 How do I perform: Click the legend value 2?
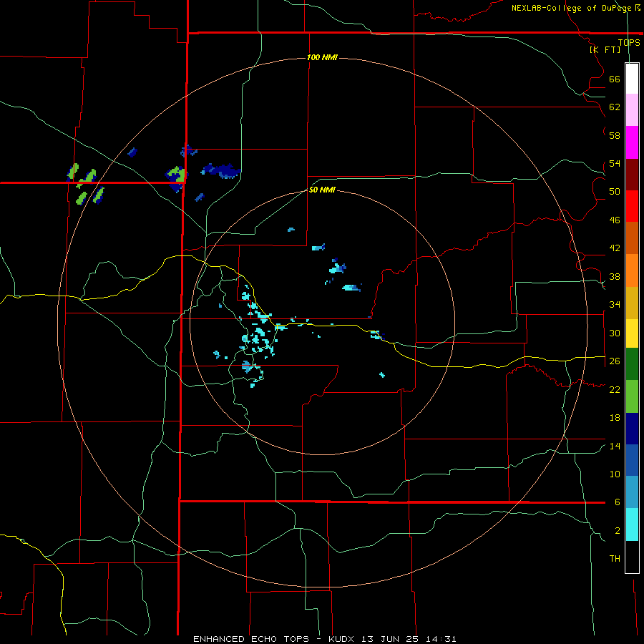(618, 531)
